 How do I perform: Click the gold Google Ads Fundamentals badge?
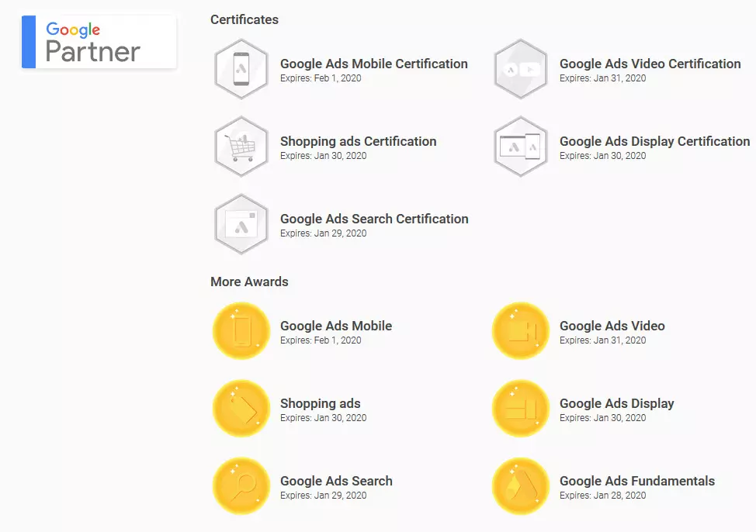pyautogui.click(x=521, y=486)
